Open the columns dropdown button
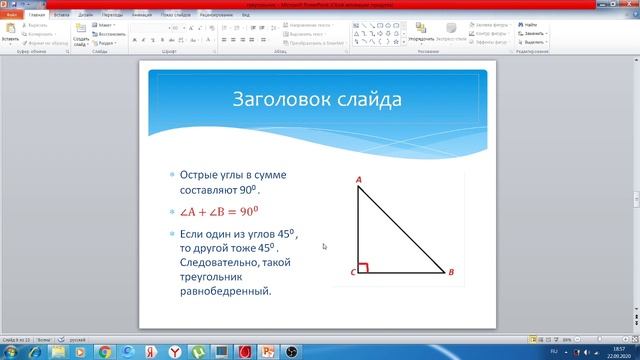Image resolution: width=640 pixels, height=360 pixels. coord(264,40)
